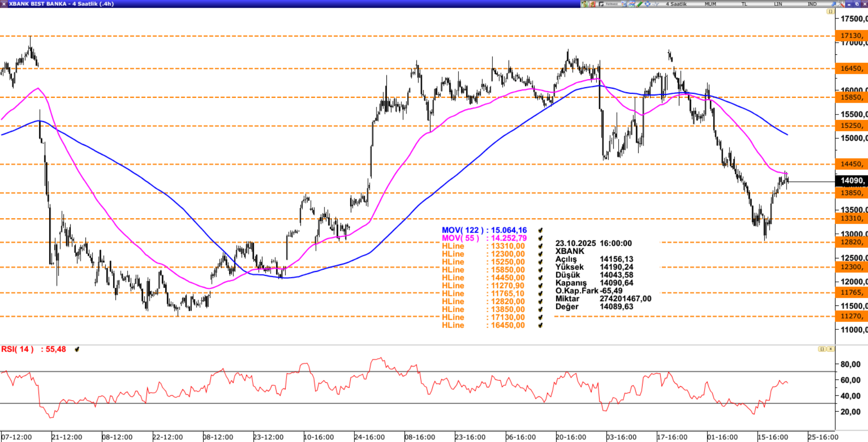Click the LIN scale option

point(778,4)
